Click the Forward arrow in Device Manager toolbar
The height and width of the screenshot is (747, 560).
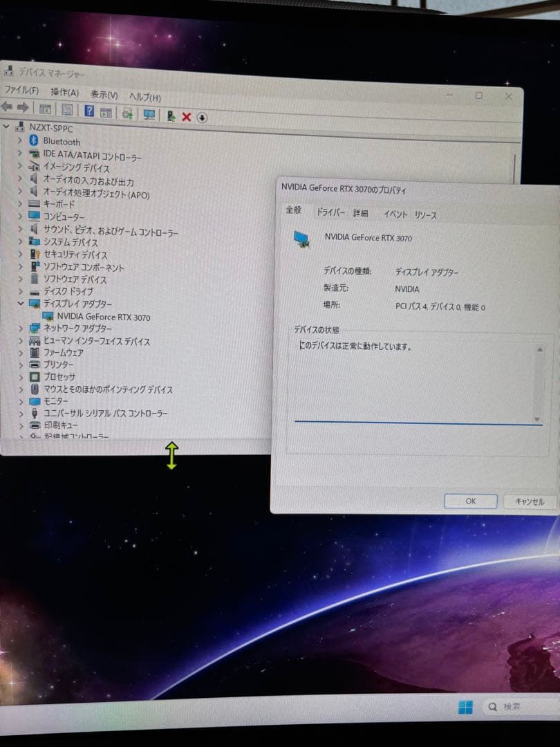point(22,108)
